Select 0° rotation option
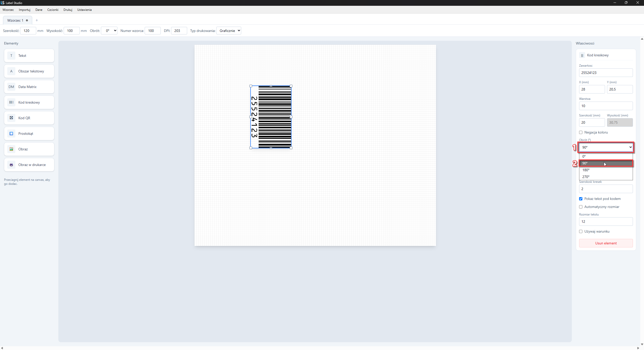644x350 pixels. click(x=606, y=156)
